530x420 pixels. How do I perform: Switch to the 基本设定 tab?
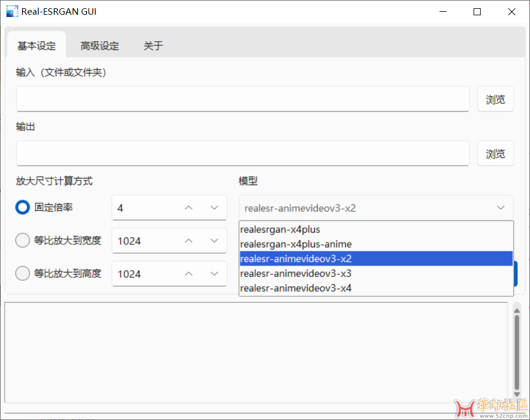tap(36, 45)
